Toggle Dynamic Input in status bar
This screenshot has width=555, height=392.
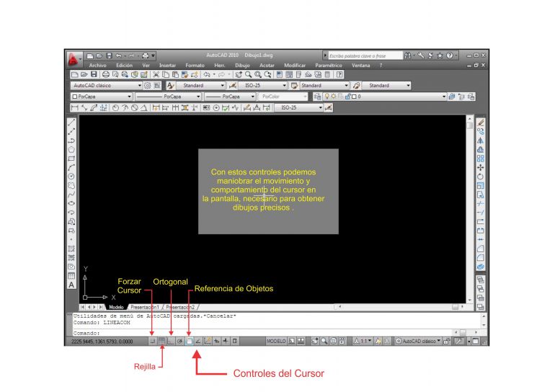point(217,342)
